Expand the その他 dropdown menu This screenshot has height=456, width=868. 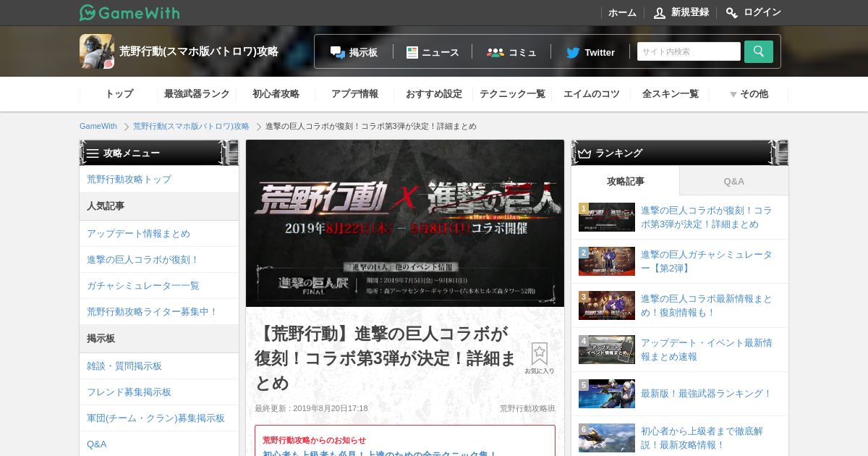[749, 94]
